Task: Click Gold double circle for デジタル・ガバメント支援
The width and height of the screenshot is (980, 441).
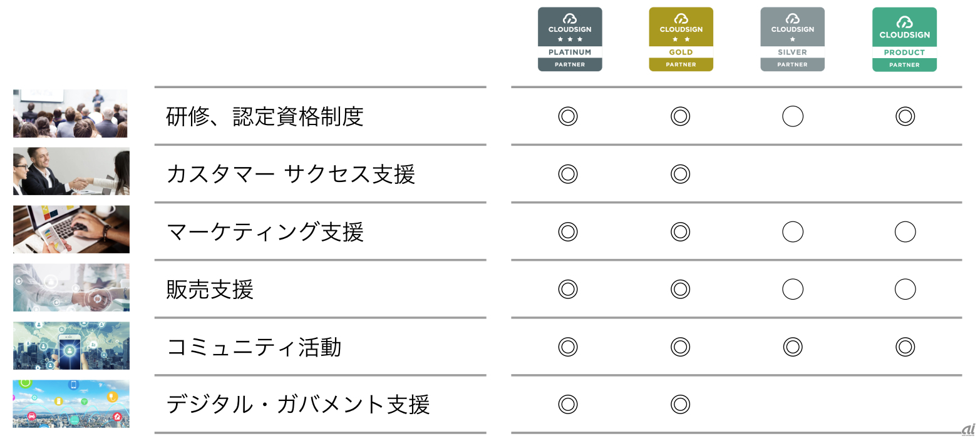Action: [x=680, y=405]
